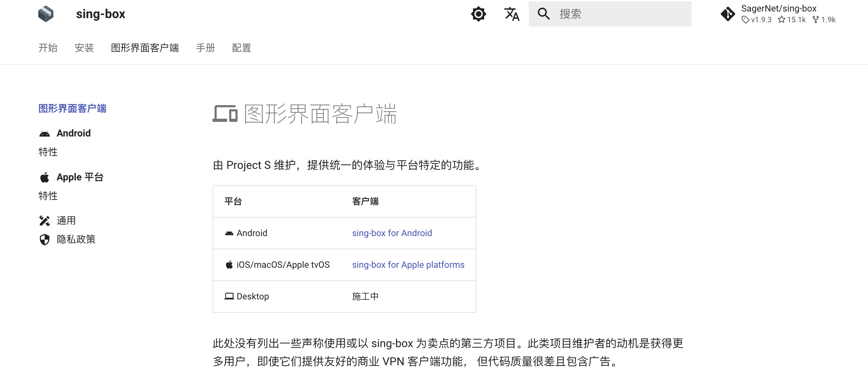The width and height of the screenshot is (868, 383).
Task: Click the 隐私政策 shield icon
Action: pos(45,240)
